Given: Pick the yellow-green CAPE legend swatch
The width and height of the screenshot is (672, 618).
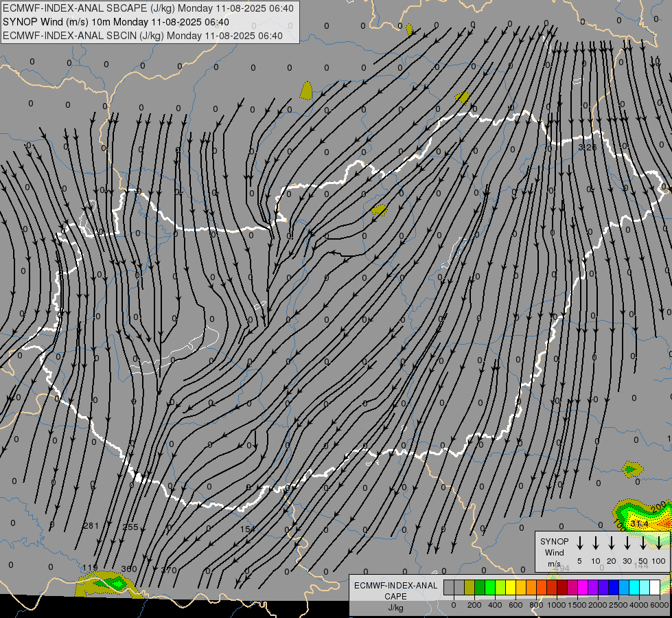Looking at the screenshot, I should 500,587.
